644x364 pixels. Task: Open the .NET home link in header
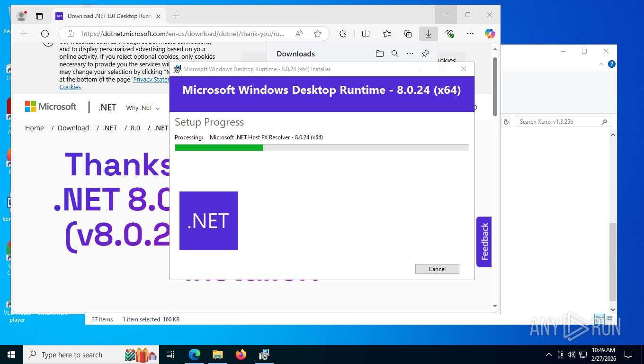point(107,108)
